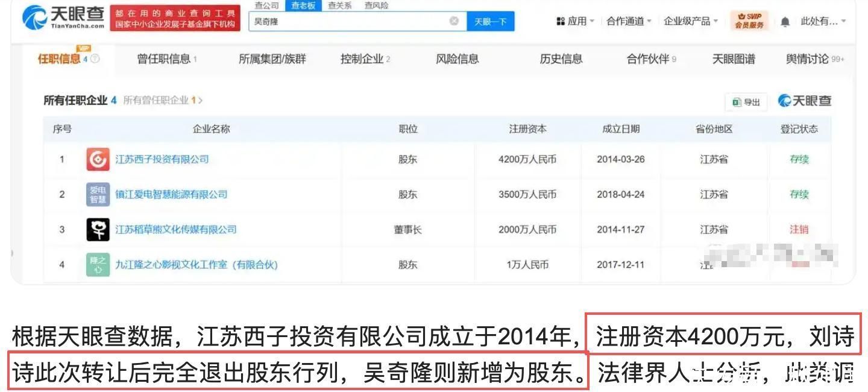The image size is (868, 392).
Task: Select 查公司 search mode tab
Action: coord(266,5)
